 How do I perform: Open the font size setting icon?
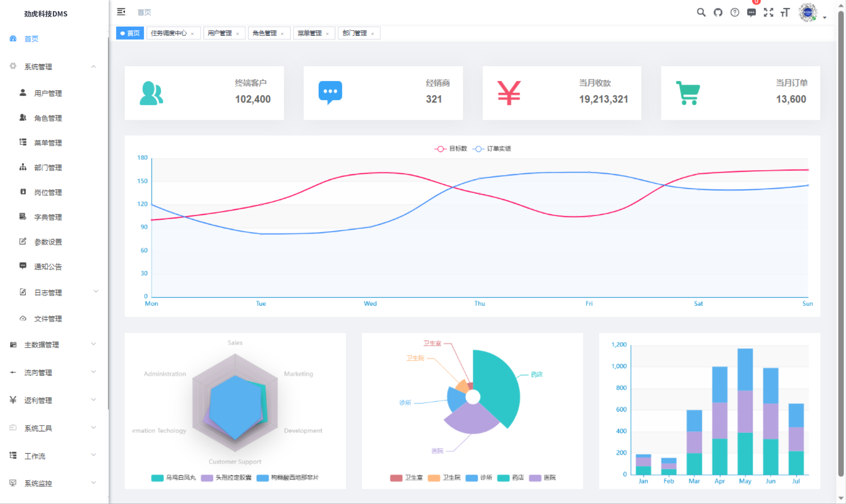(785, 12)
